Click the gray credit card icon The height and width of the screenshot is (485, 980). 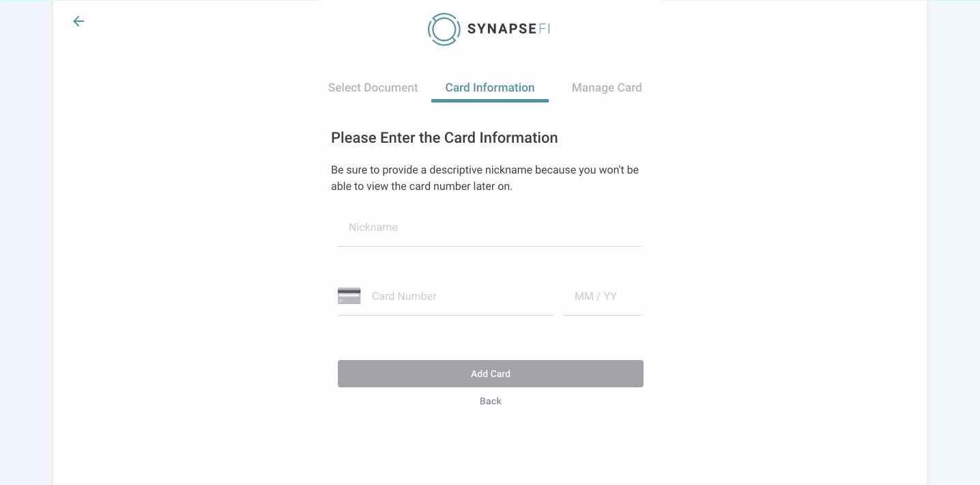349,296
